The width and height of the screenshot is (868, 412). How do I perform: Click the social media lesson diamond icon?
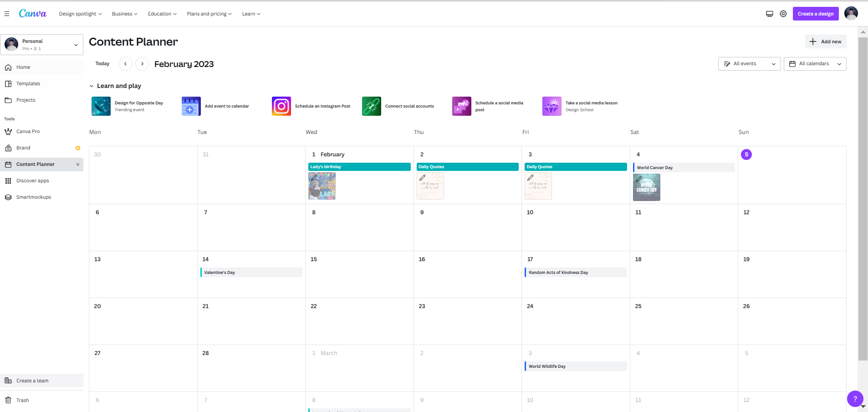[552, 106]
